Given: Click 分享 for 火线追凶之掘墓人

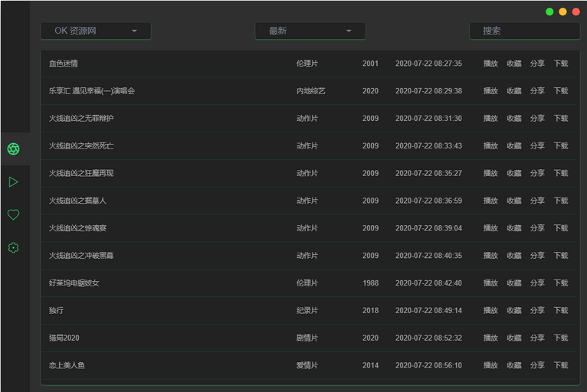Looking at the screenshot, I should [537, 201].
